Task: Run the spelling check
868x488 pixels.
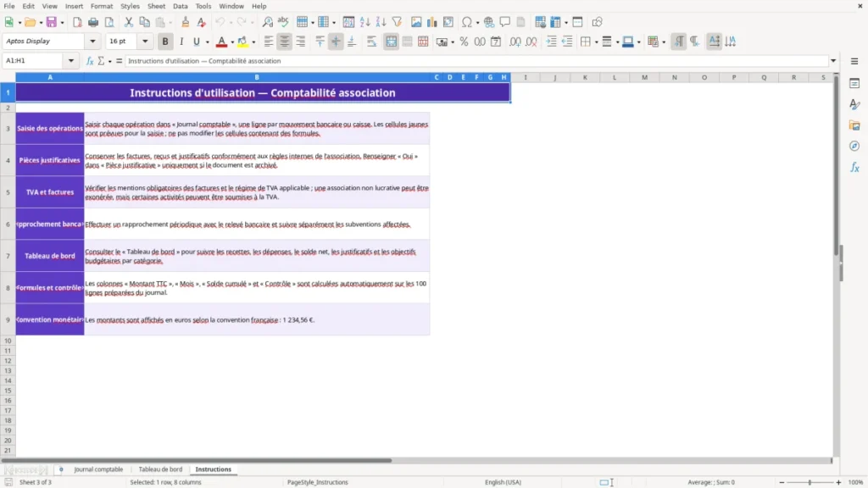Action: tap(283, 22)
